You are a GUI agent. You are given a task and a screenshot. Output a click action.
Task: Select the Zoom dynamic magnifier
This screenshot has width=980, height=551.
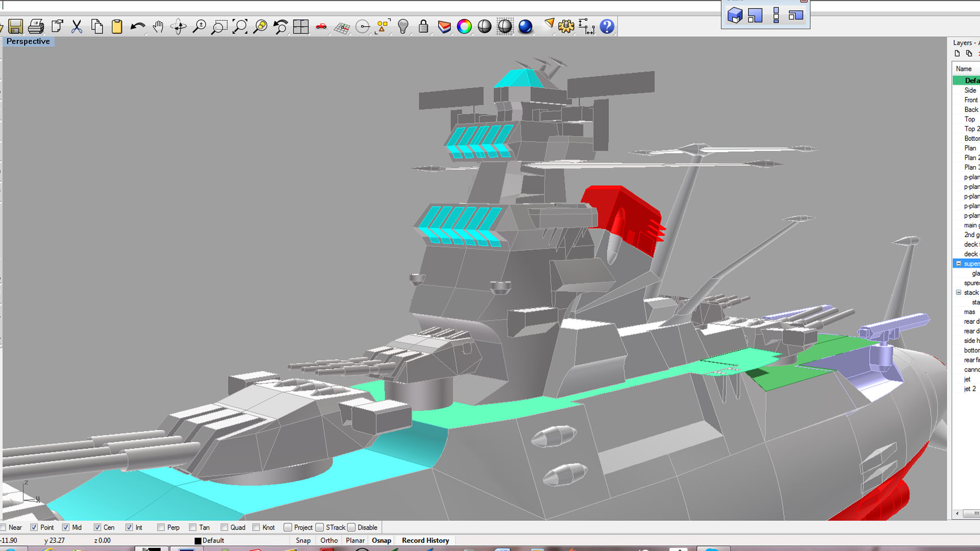click(199, 27)
